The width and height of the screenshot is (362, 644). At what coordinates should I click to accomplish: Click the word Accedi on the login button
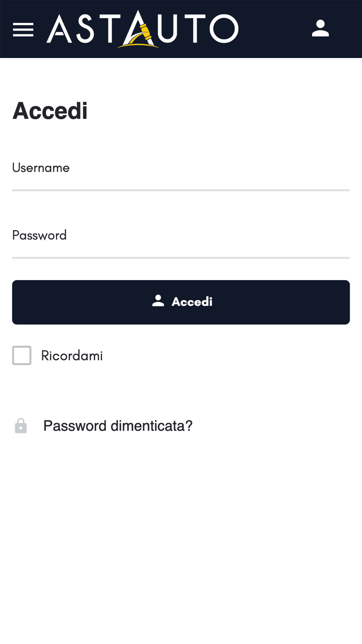click(x=192, y=302)
